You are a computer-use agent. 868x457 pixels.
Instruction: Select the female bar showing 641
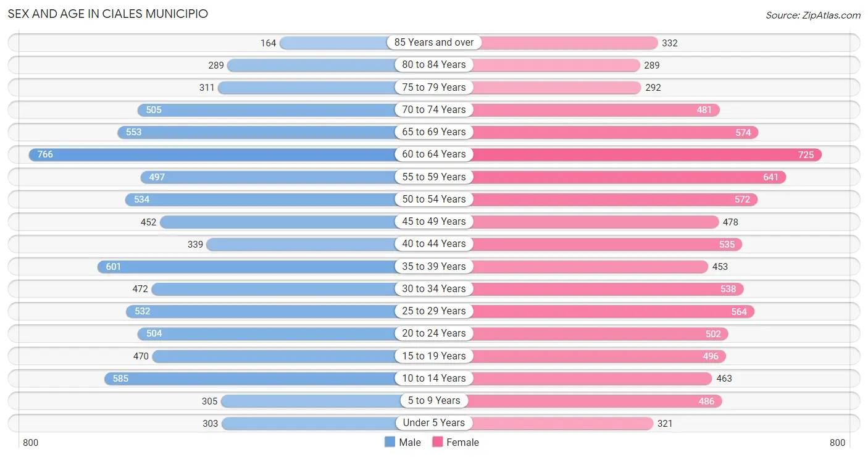(x=610, y=177)
